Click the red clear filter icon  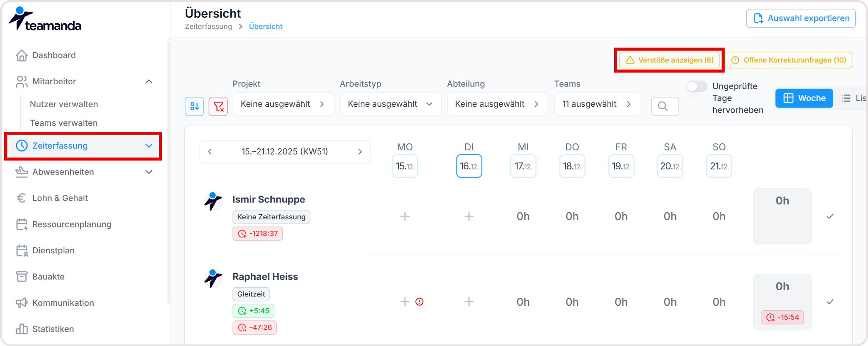point(218,106)
